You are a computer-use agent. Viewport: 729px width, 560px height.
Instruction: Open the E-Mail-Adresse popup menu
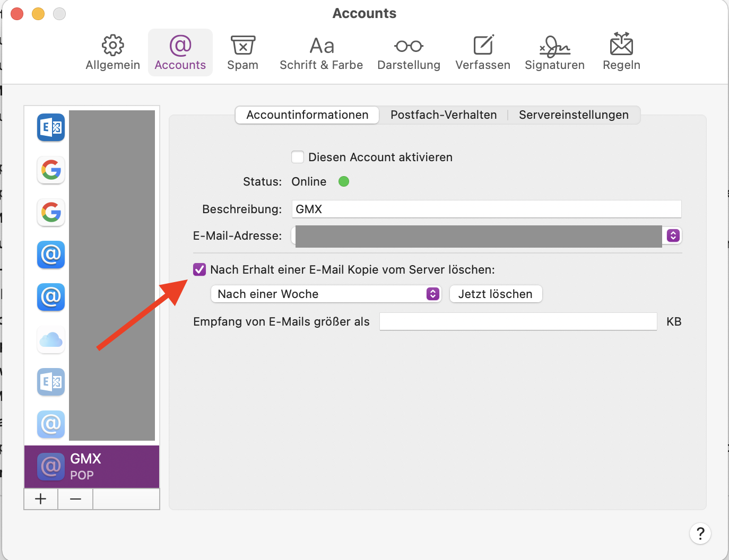(673, 235)
